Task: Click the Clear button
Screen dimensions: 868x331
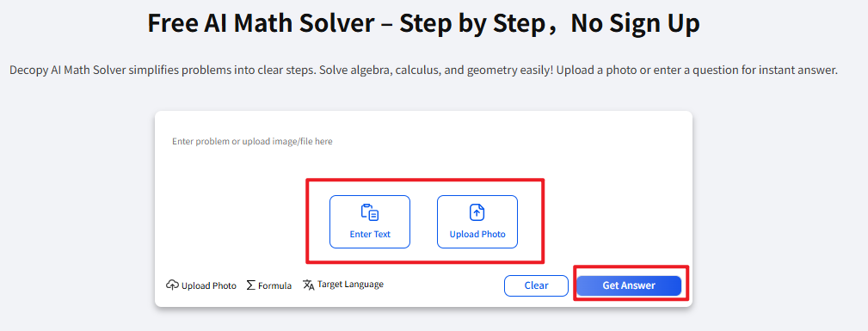Action: coord(536,285)
